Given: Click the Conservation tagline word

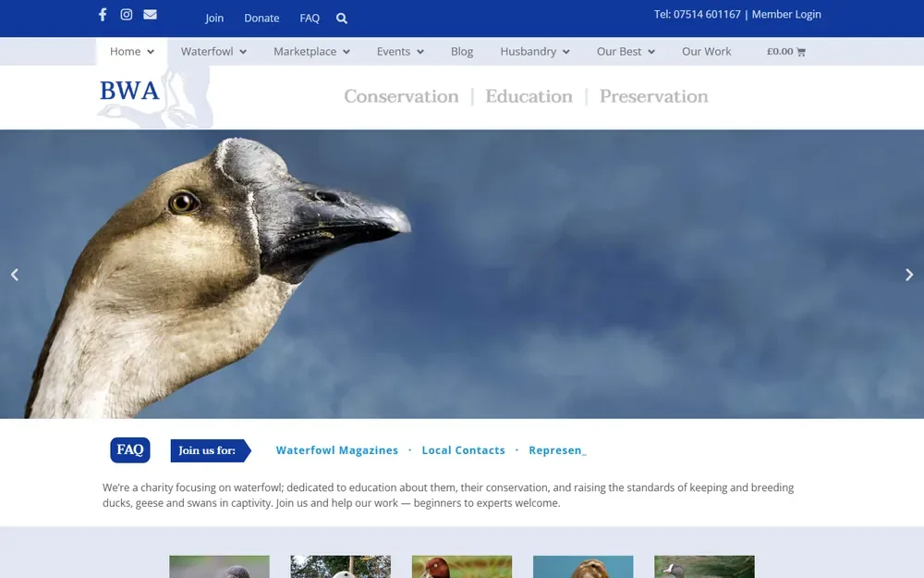Looking at the screenshot, I should 401,96.
